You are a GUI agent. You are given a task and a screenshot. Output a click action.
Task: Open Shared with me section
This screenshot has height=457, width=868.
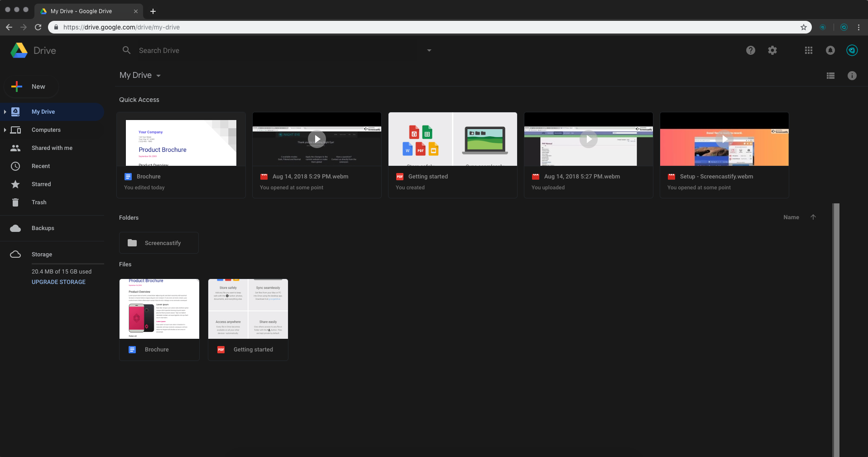[52, 148]
